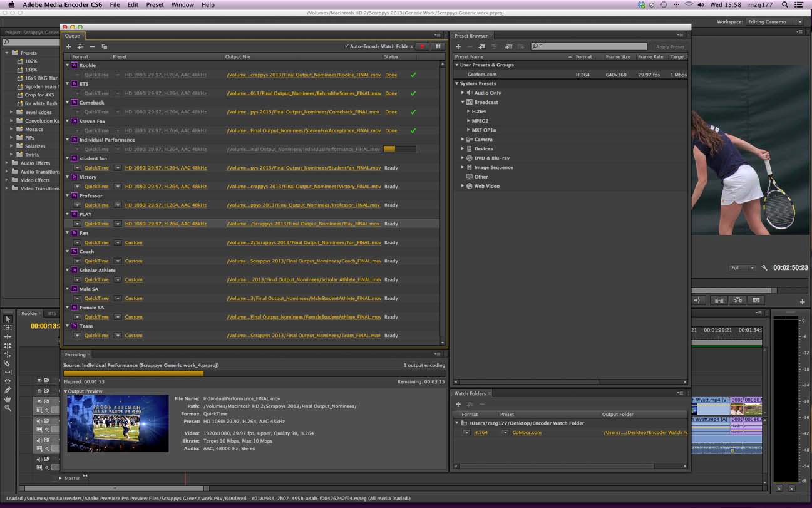Image resolution: width=812 pixels, height=508 pixels.
Task: Click the Add Source plus icon in Queue
Action: click(69, 47)
